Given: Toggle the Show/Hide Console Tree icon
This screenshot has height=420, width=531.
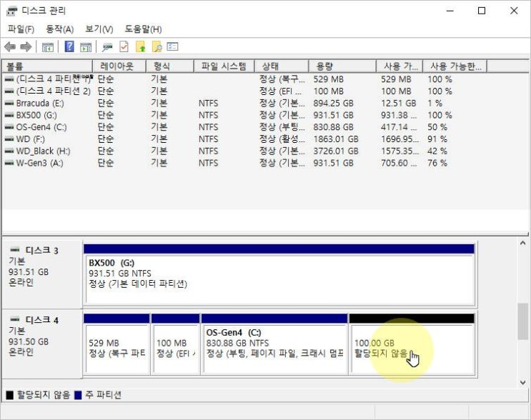Looking at the screenshot, I should click(47, 47).
